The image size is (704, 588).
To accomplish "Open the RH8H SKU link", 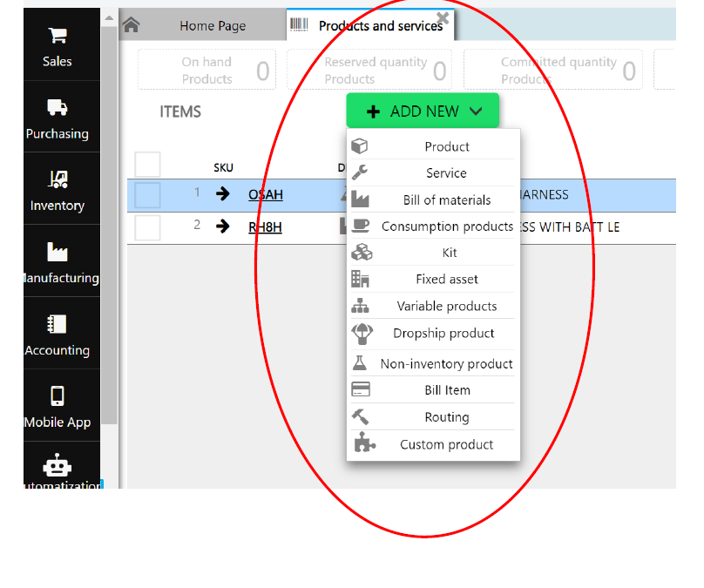I will [266, 227].
